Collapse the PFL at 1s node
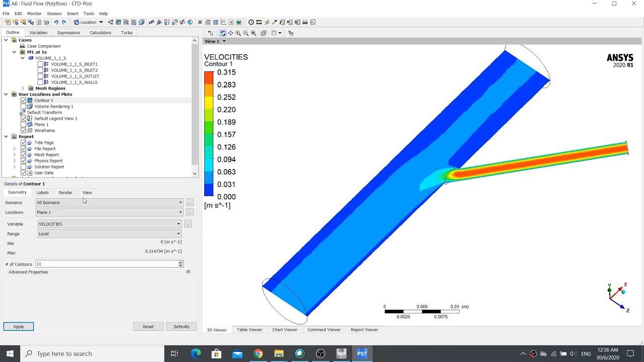This screenshot has height=362, width=644. (x=14, y=52)
